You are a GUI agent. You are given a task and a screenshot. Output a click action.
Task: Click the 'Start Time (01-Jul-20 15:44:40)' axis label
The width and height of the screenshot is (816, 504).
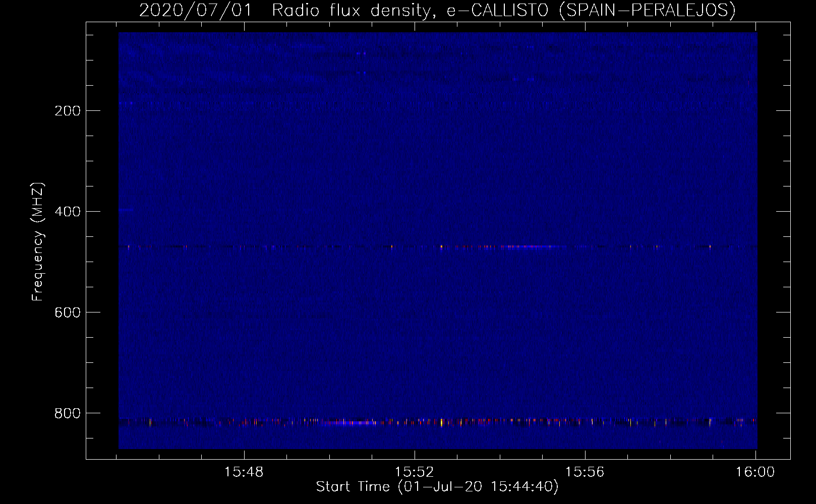tap(437, 487)
